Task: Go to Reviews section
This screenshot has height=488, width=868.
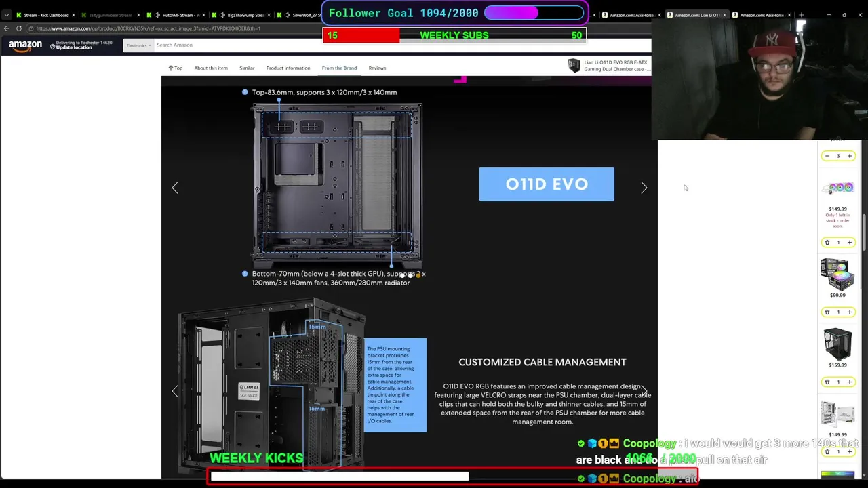Action: pos(377,68)
